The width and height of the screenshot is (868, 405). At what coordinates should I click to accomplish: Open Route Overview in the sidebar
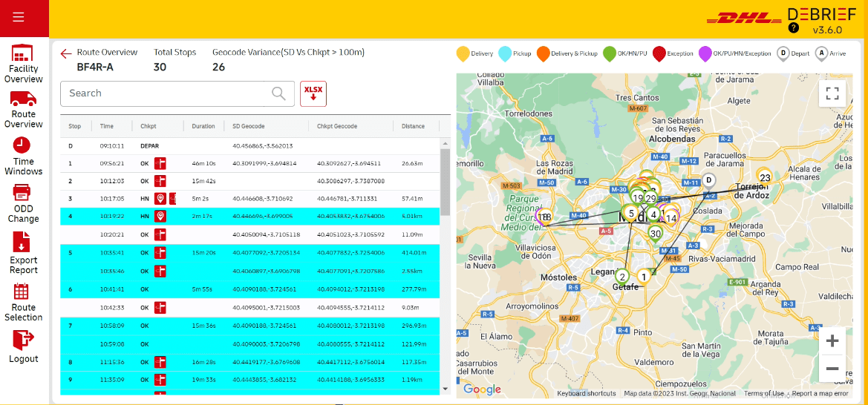pyautogui.click(x=24, y=110)
